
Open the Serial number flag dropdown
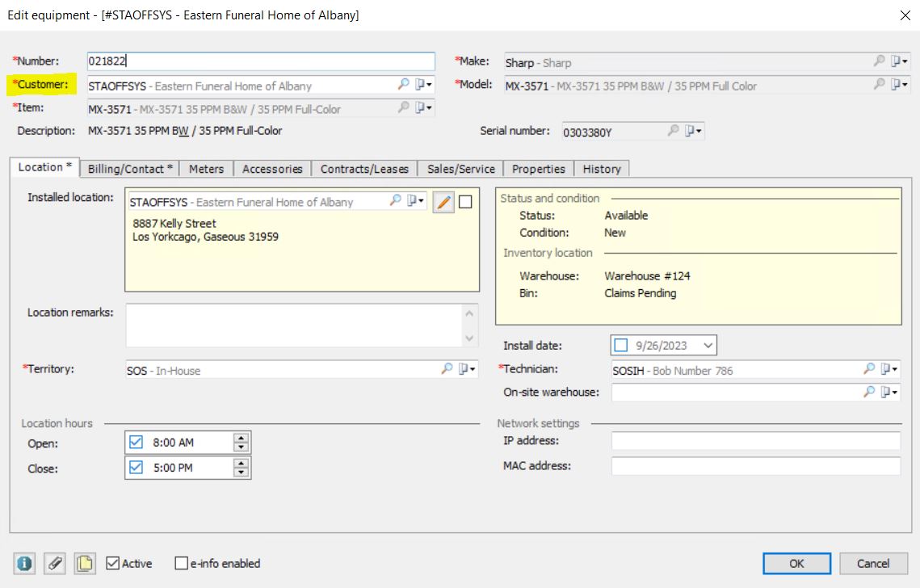click(694, 130)
